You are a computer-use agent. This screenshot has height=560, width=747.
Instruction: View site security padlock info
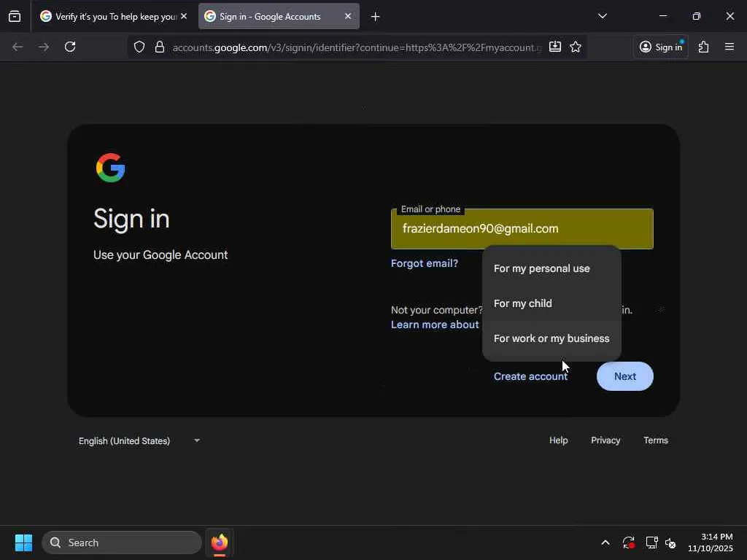[x=160, y=47]
